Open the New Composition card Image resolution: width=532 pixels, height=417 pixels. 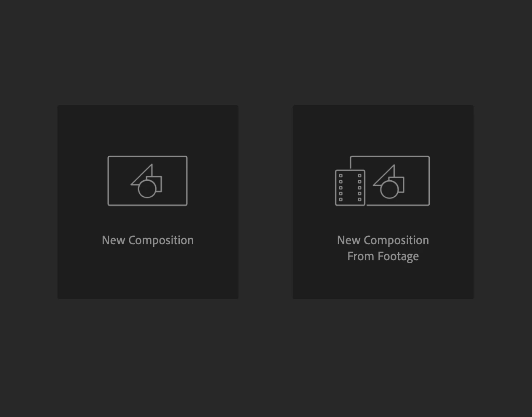(x=148, y=202)
